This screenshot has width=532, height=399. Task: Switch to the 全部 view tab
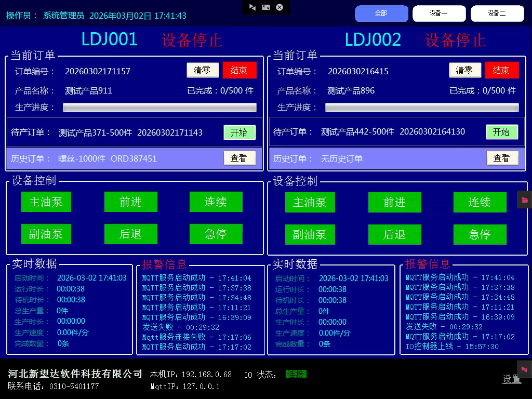[381, 14]
